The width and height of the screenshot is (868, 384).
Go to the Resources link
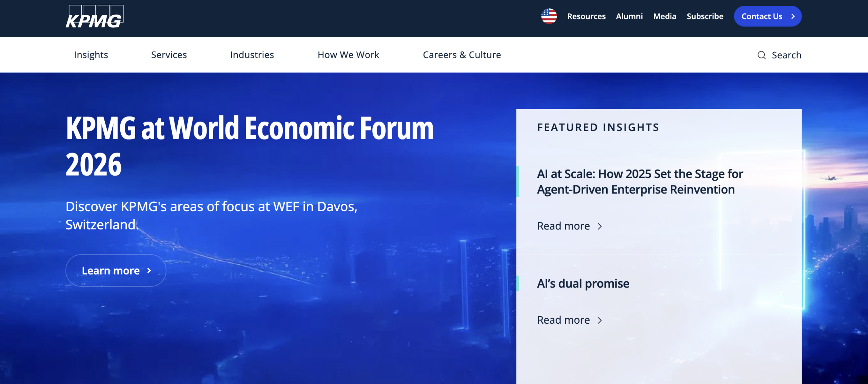586,16
